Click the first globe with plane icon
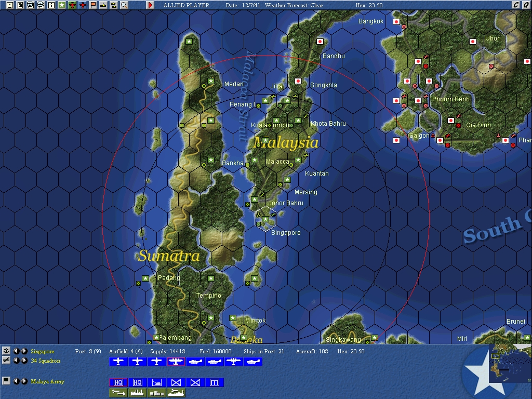The image size is (532, 399). [x=31, y=5]
